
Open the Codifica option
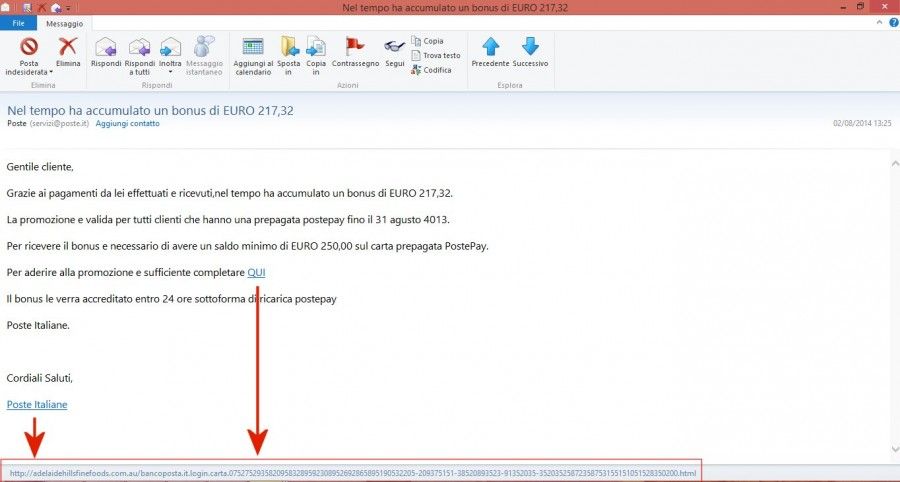click(431, 70)
